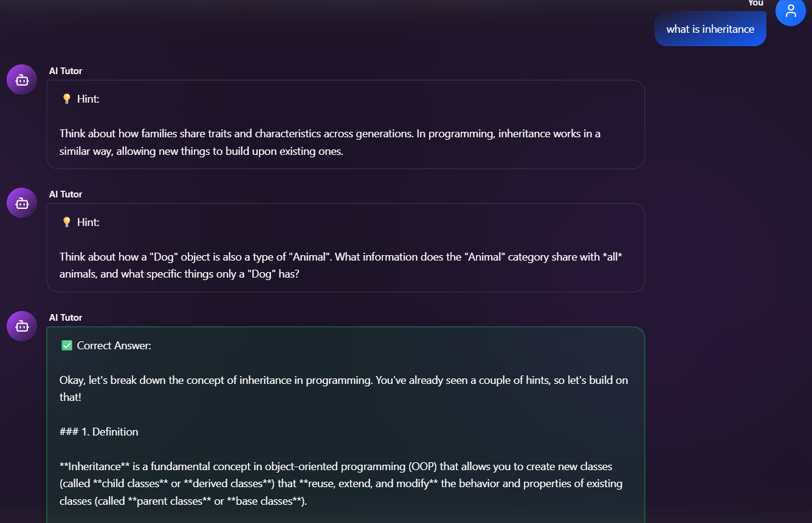Click the robot avatar beside the Dog hint
The width and height of the screenshot is (812, 523).
coord(22,203)
